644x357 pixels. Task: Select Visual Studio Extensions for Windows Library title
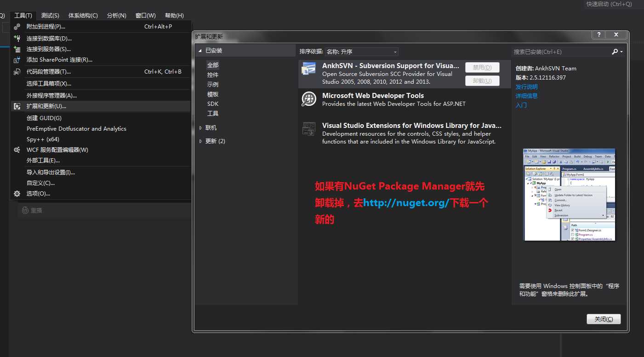[x=412, y=126]
